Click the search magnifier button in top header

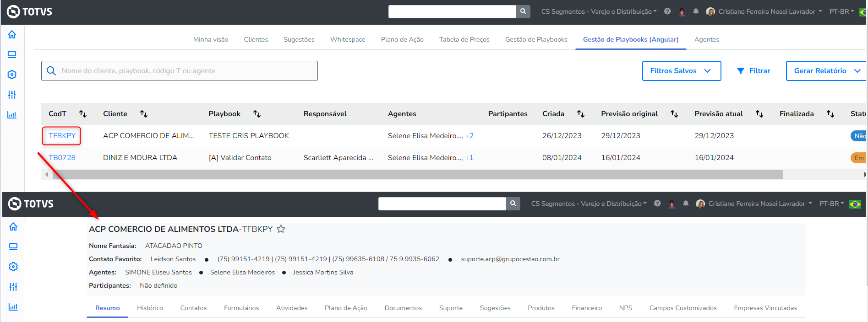pyautogui.click(x=523, y=11)
